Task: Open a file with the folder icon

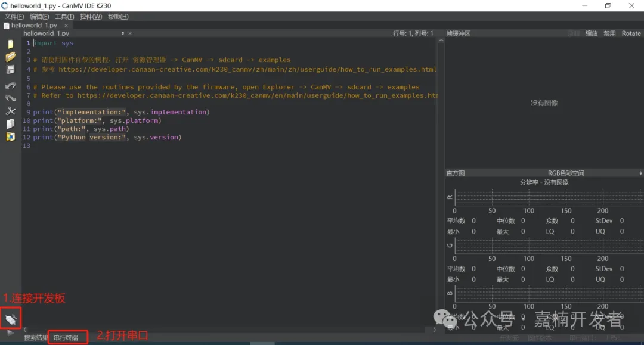Action: (10, 57)
